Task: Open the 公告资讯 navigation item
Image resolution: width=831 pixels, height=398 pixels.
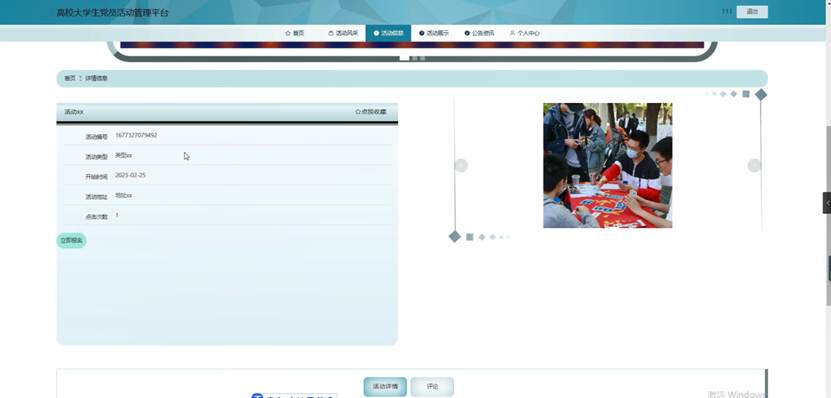Action: (479, 33)
